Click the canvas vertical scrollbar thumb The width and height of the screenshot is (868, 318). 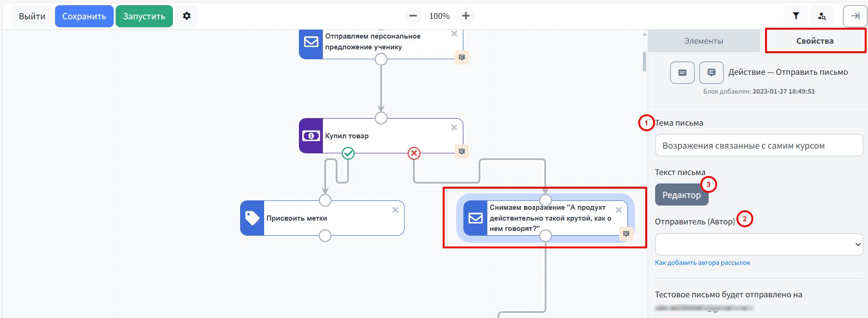[x=644, y=62]
